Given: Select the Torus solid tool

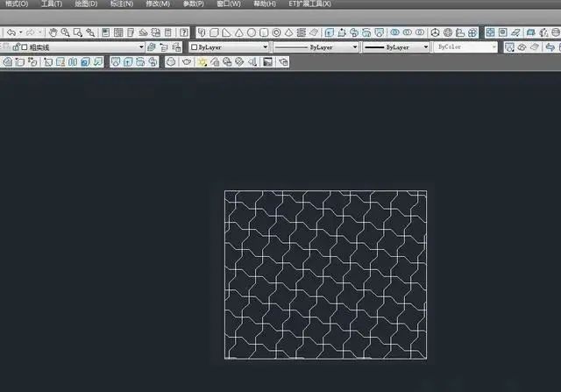Looking at the screenshot, I should pos(277,32).
